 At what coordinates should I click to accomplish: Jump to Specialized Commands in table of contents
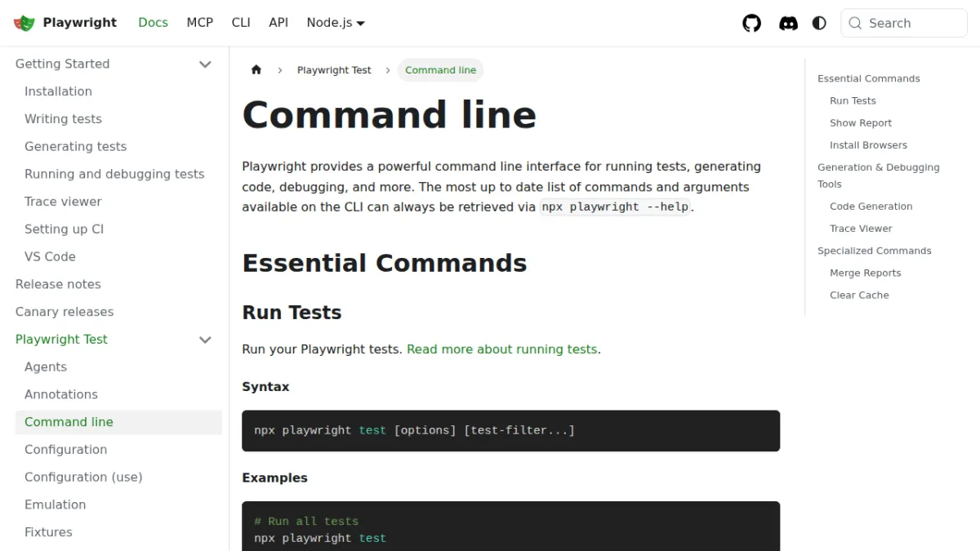[874, 251]
